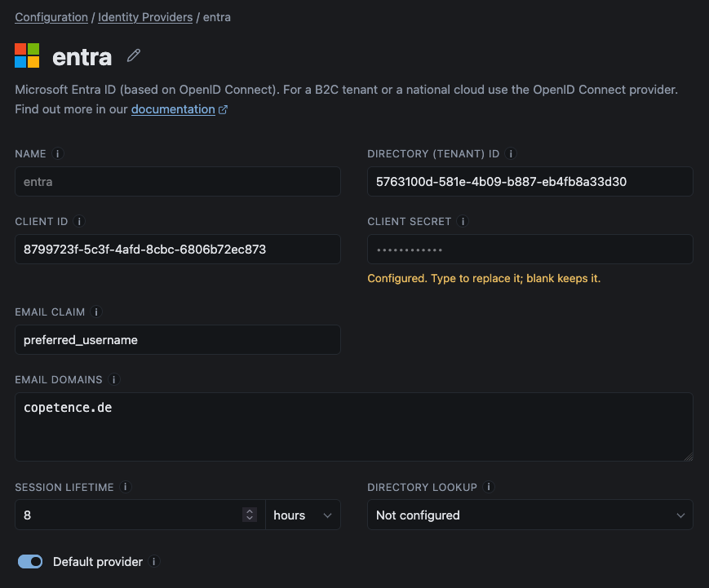Image resolution: width=709 pixels, height=588 pixels.
Task: Expand the Directory Lookup dropdown
Action: [530, 515]
